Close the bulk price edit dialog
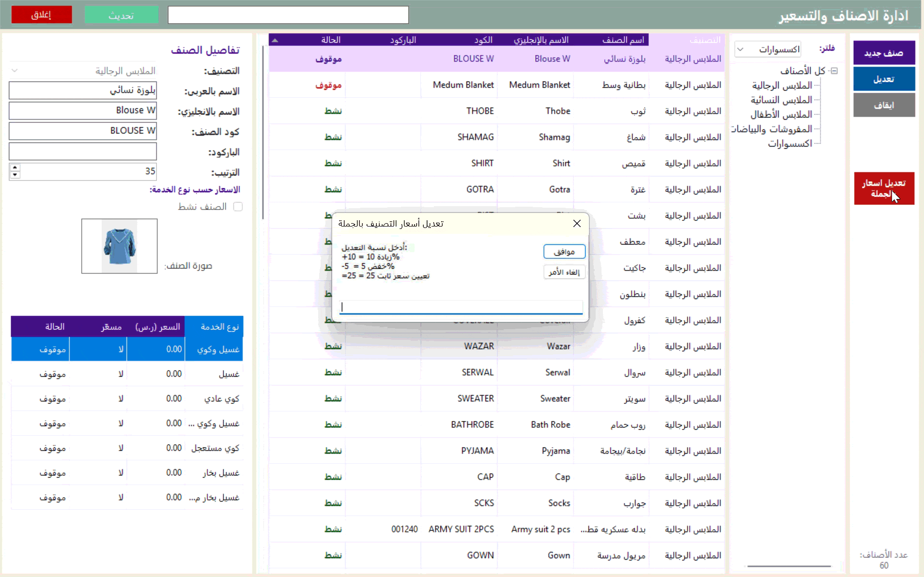924x577 pixels. (x=577, y=223)
